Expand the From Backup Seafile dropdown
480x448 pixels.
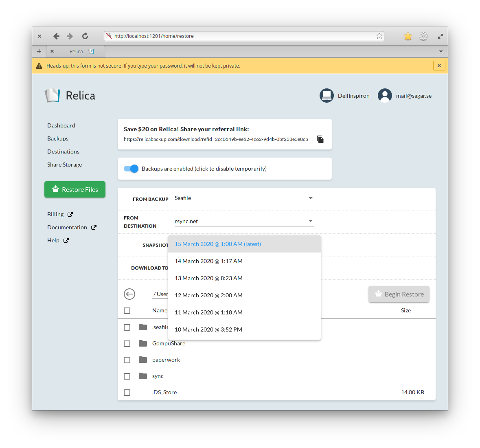click(244, 198)
